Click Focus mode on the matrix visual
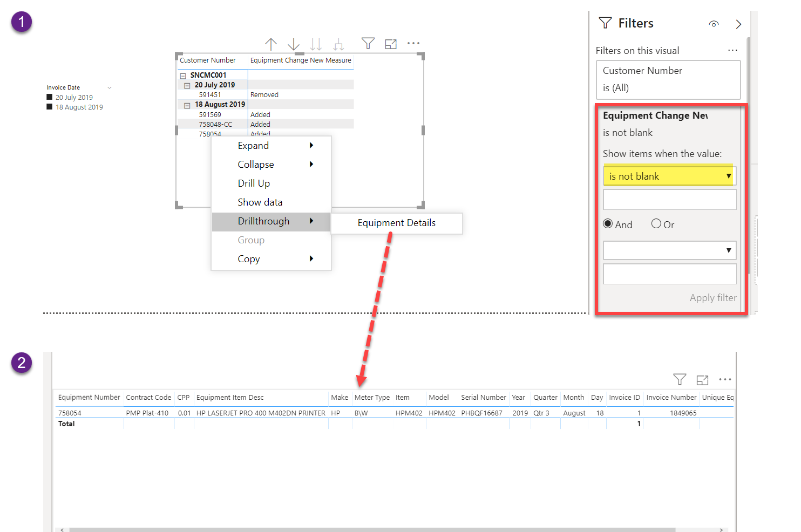The width and height of the screenshot is (801, 532). tap(391, 44)
